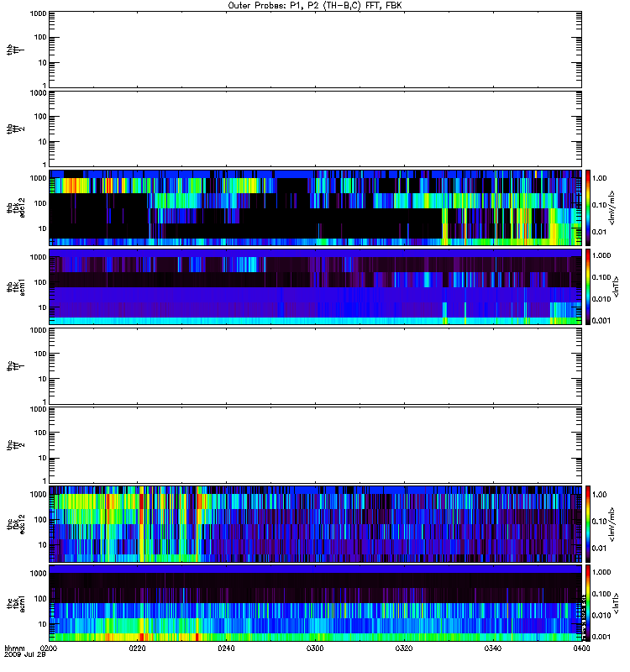Click the '2009 Jul 28' date label
The width and height of the screenshot is (630, 672).
coord(24,655)
